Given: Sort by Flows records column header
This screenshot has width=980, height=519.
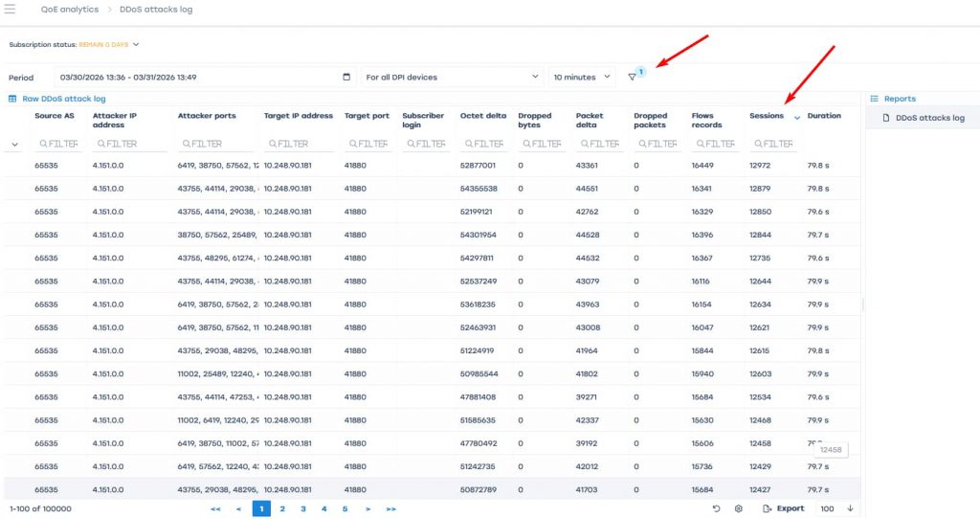Looking at the screenshot, I should pos(707,120).
